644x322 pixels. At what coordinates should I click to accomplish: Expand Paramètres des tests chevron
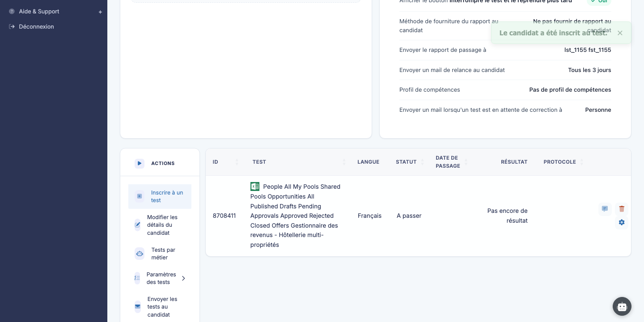183,278
